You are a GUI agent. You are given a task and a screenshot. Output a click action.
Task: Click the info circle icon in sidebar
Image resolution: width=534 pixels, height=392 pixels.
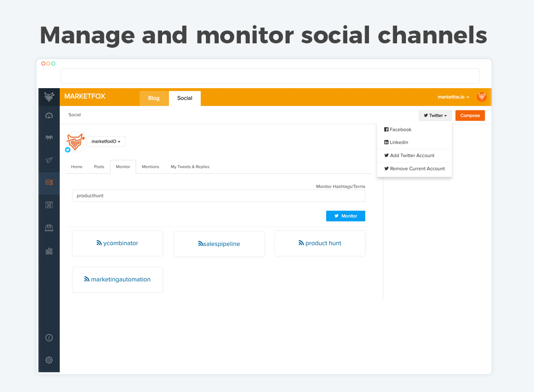point(49,337)
